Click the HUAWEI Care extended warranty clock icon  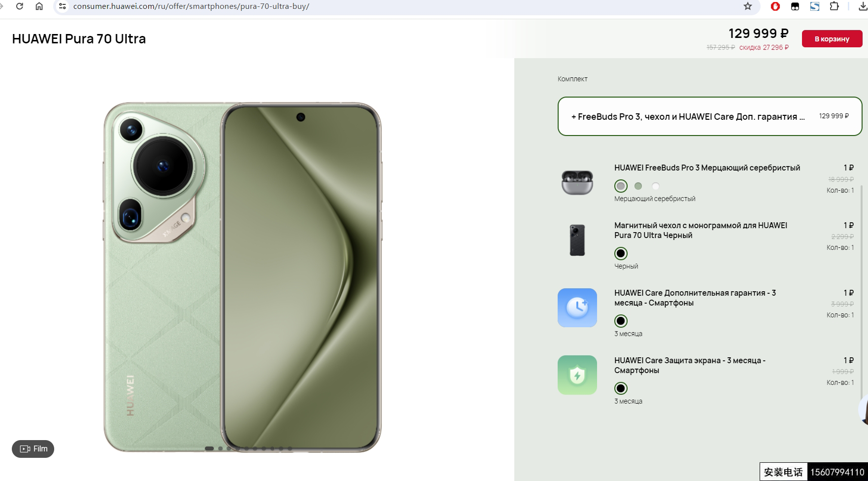tap(577, 308)
